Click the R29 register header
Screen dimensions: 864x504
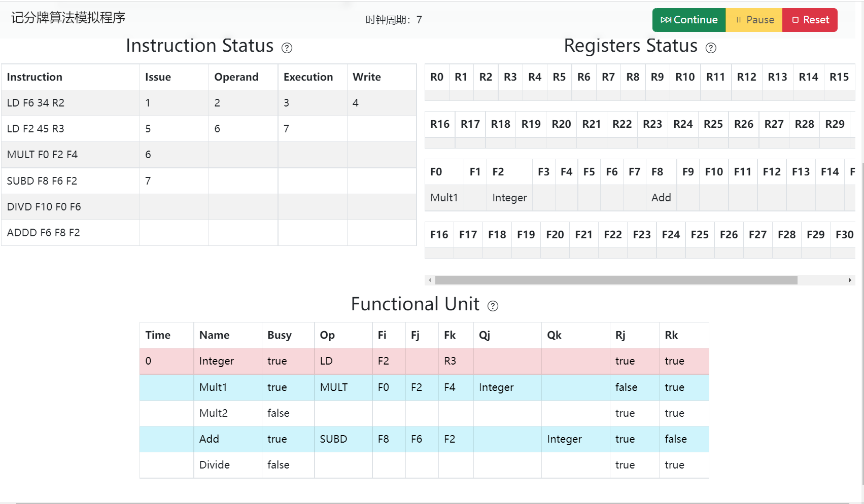click(835, 124)
